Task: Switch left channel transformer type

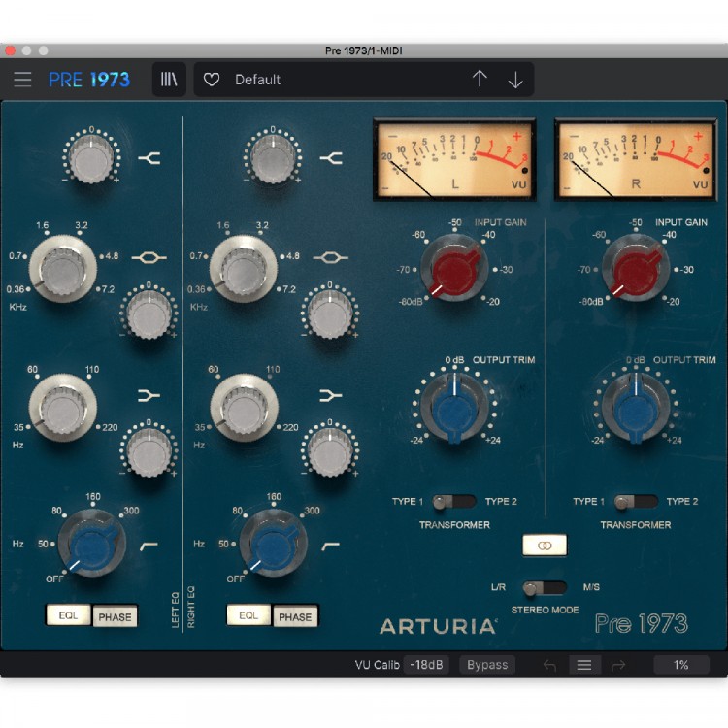Action: [454, 502]
